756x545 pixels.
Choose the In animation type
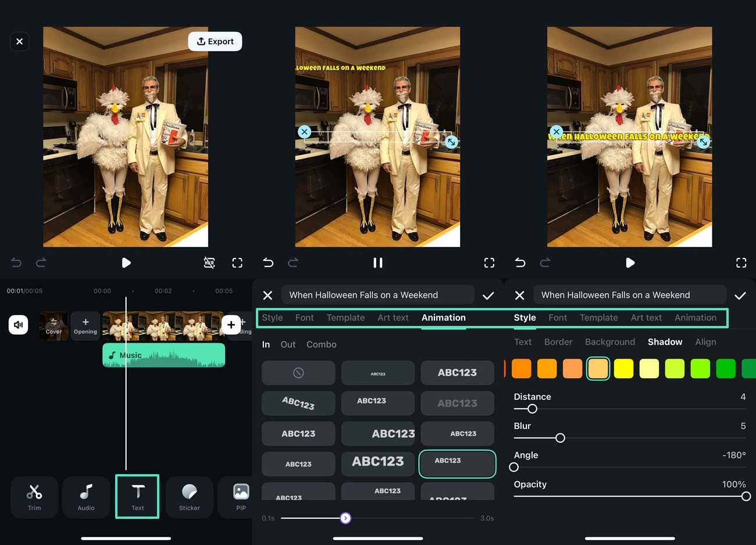[x=266, y=345]
